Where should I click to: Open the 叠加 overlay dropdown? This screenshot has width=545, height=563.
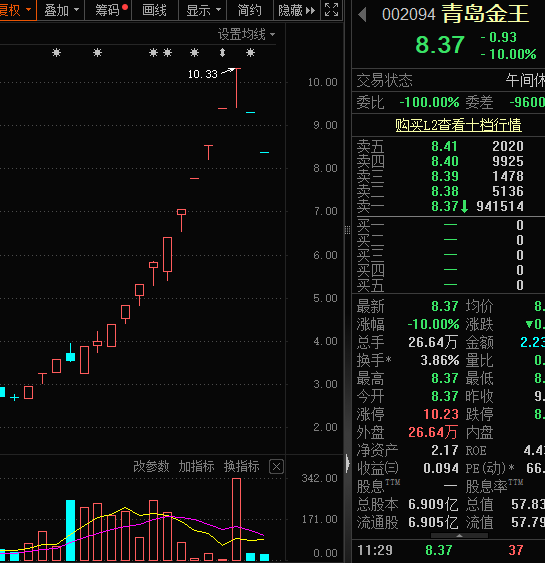(61, 10)
